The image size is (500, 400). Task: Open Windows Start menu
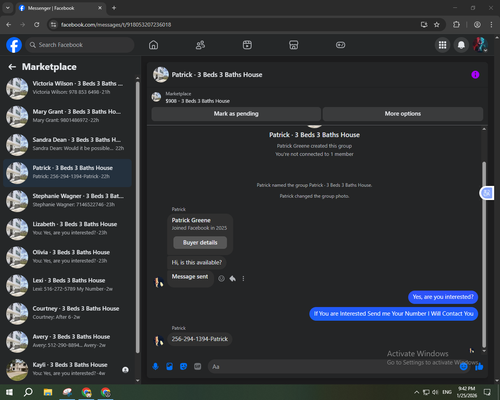(x=9, y=392)
